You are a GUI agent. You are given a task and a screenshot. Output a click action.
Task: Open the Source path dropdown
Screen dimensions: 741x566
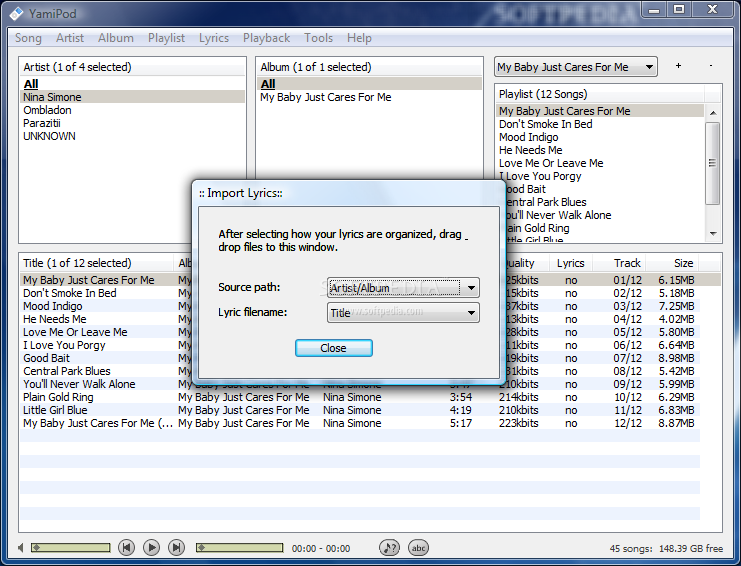click(403, 287)
